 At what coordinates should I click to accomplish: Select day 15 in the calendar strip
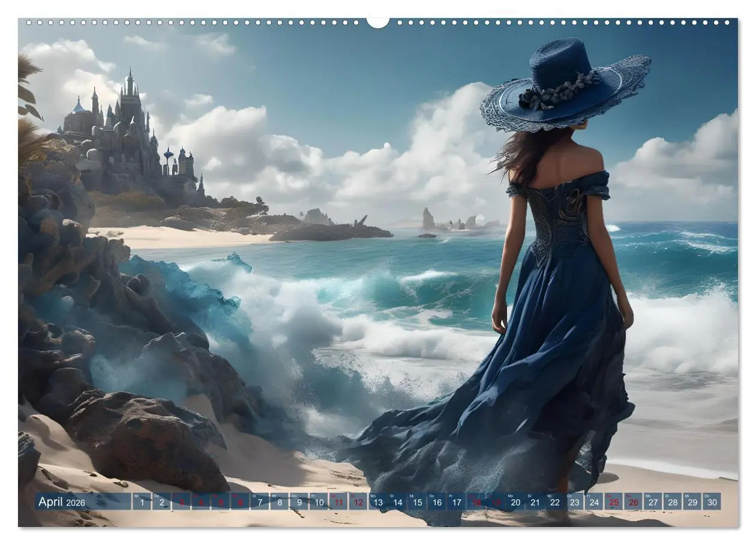[417, 502]
